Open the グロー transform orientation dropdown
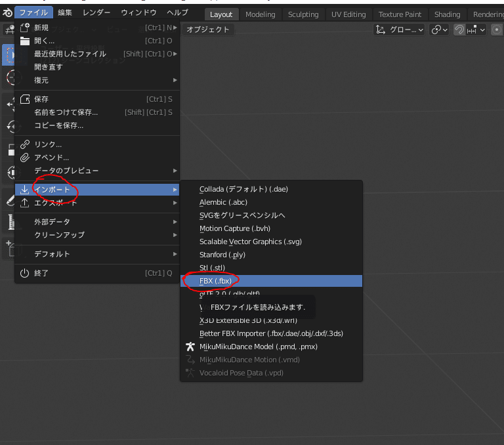This screenshot has height=445, width=504. 400,30
